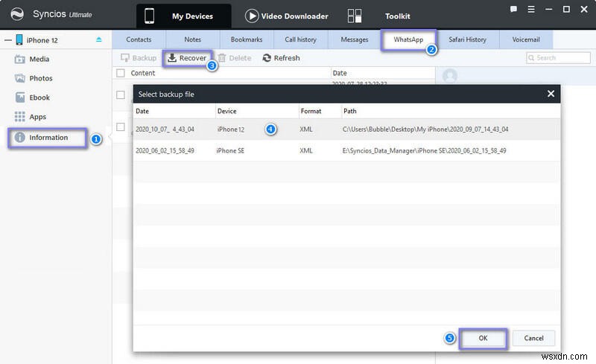Switch to the Contacts tab
This screenshot has height=364, width=596.
(139, 39)
